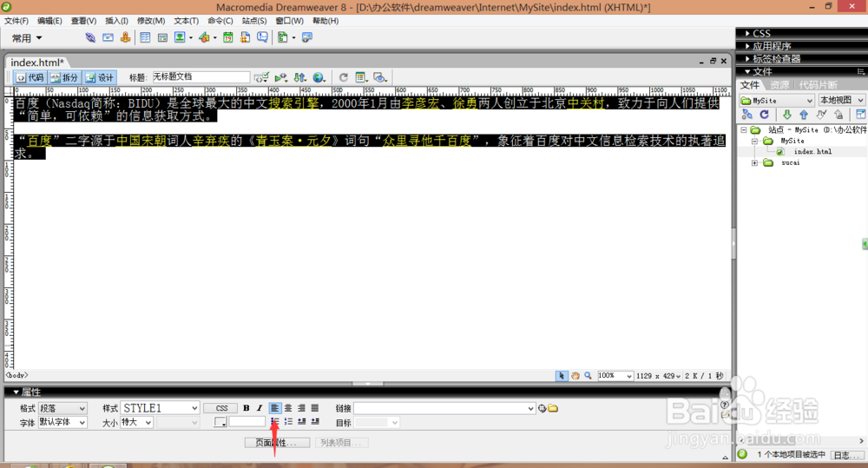
Task: Open the 插入(I) menu
Action: [116, 21]
